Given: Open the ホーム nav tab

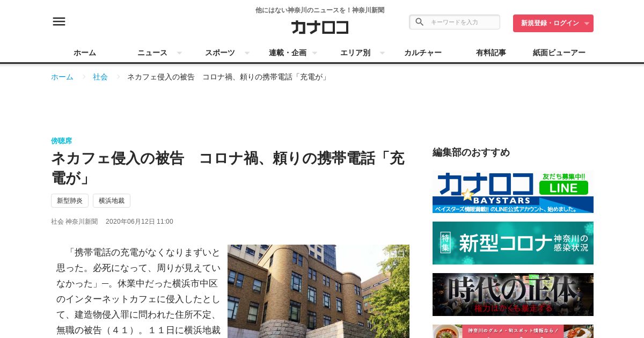Looking at the screenshot, I should tap(85, 53).
